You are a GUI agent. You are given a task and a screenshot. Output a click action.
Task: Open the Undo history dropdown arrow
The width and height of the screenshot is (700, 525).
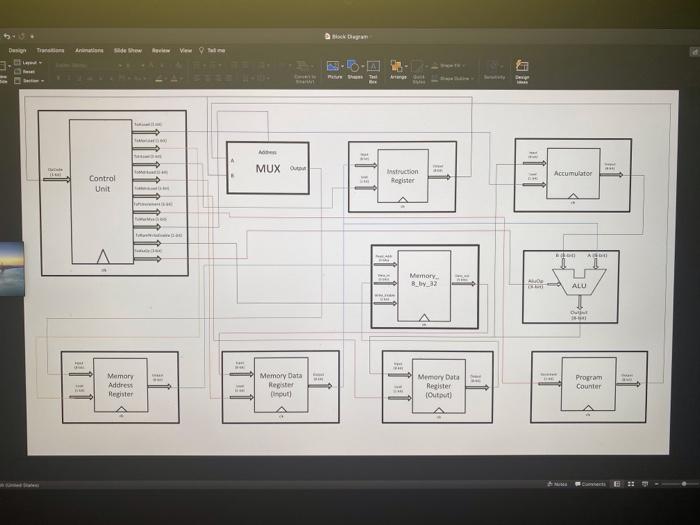14,37
